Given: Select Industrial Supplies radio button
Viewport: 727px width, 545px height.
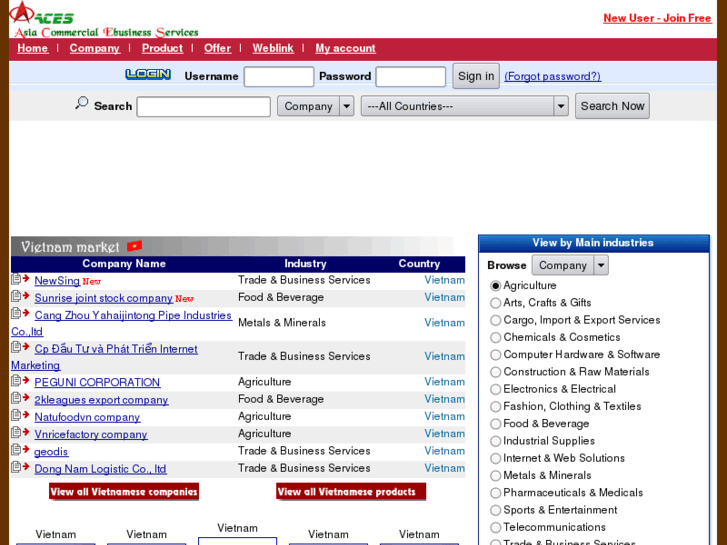Looking at the screenshot, I should coord(496,441).
